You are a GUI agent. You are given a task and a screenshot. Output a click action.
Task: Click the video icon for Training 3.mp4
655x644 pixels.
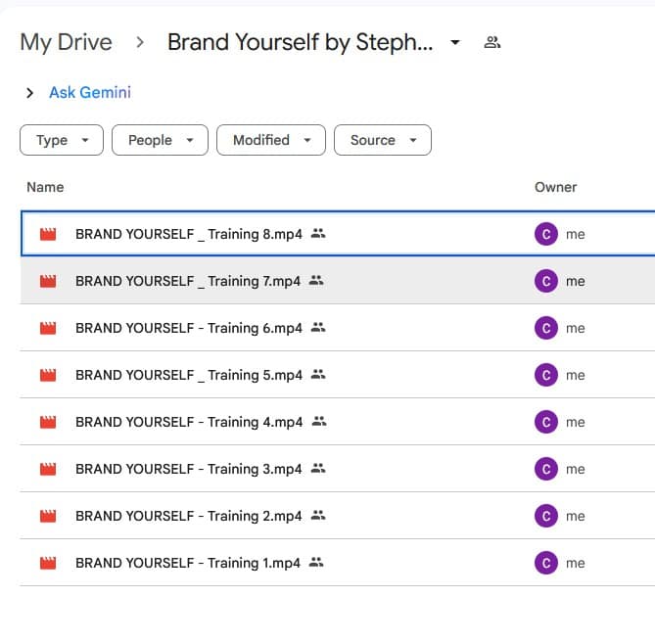point(48,470)
